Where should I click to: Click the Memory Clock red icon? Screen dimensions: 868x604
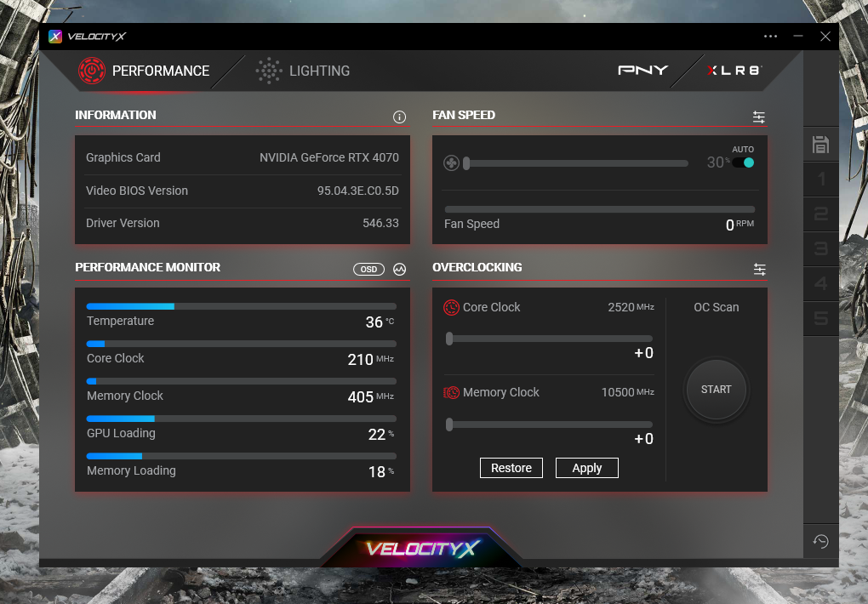click(451, 392)
